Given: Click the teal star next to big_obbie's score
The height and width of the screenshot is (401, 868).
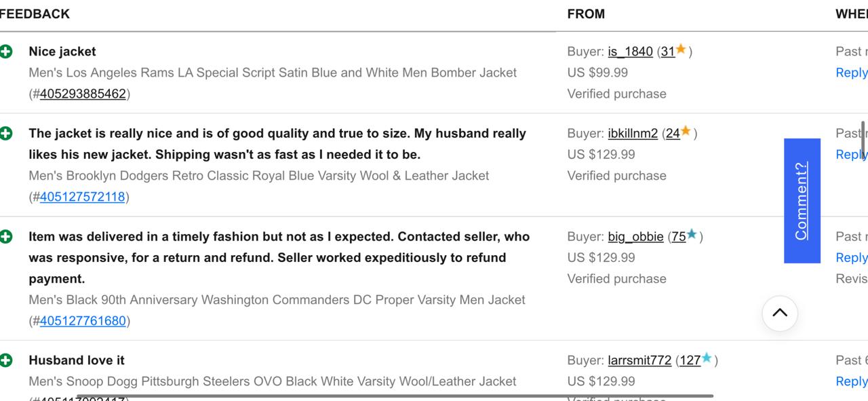Looking at the screenshot, I should [692, 235].
